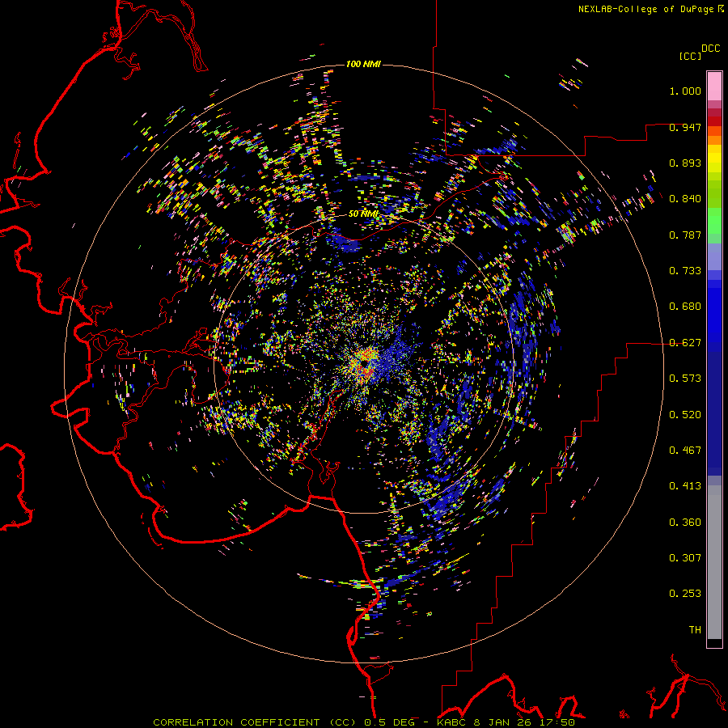The width and height of the screenshot is (728, 728).
Task: Pick the bright green color bar segment
Action: point(714,220)
